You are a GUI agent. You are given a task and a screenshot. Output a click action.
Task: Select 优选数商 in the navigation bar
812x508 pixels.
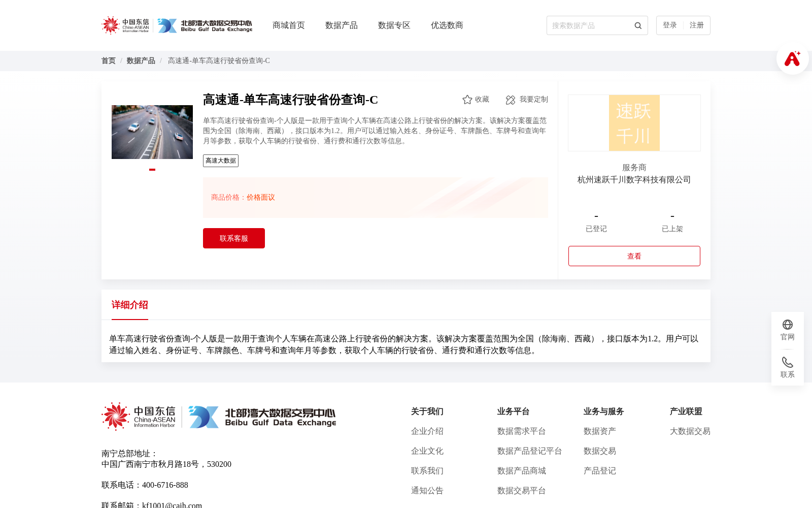tap(447, 25)
